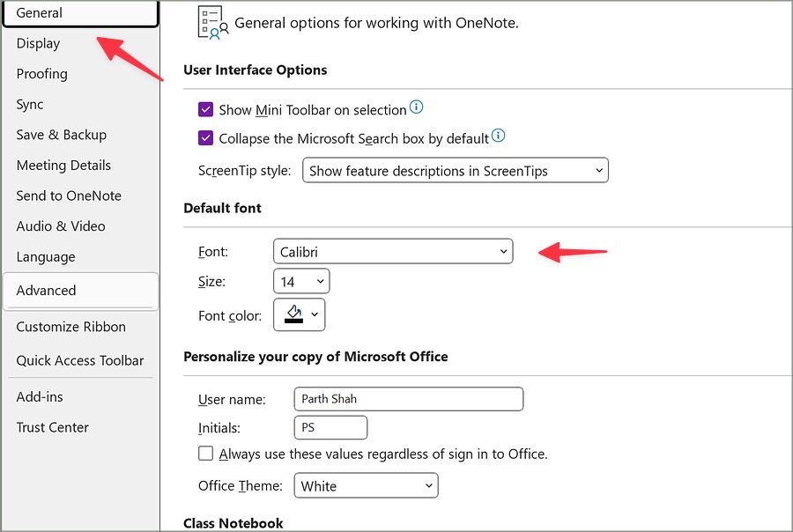This screenshot has width=793, height=532.
Task: Click the User name text field
Action: pyautogui.click(x=408, y=399)
